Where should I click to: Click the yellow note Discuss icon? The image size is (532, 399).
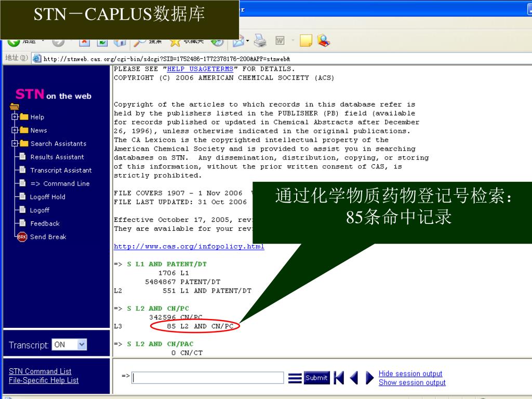[305, 41]
